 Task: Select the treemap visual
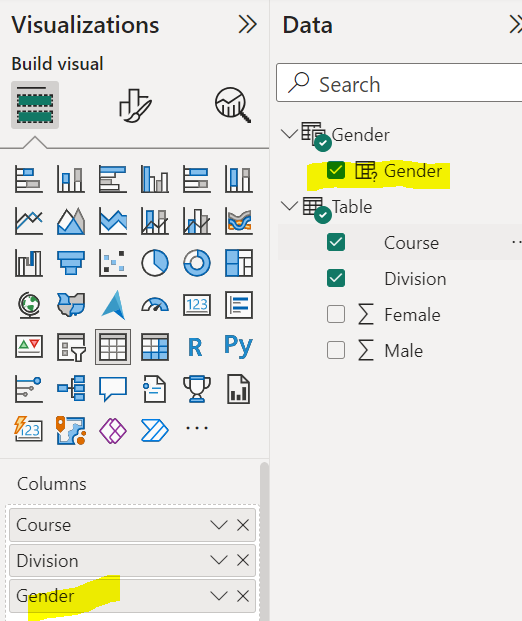pos(239,263)
